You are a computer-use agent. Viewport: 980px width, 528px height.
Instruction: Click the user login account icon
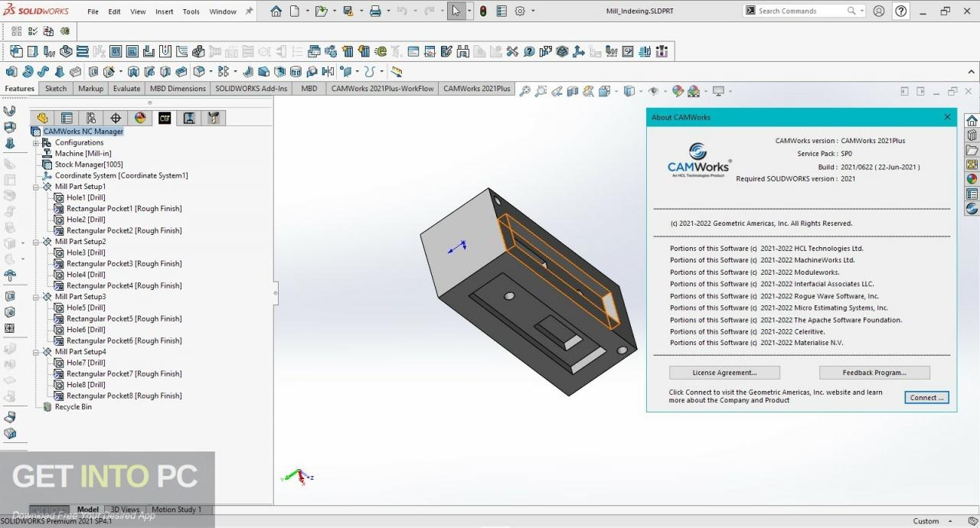879,11
